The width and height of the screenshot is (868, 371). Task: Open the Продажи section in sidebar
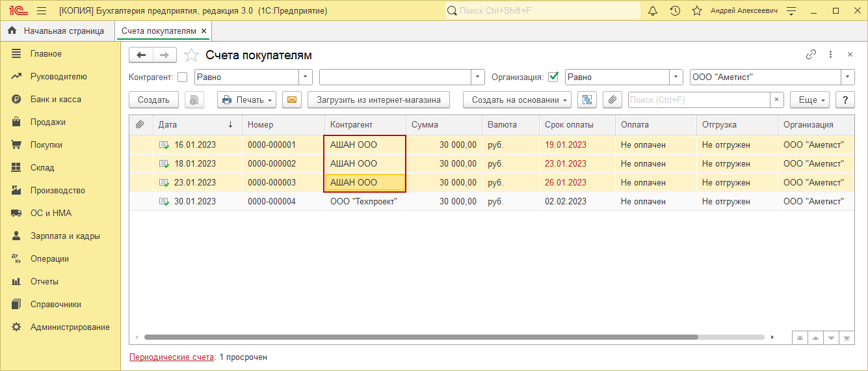[47, 122]
